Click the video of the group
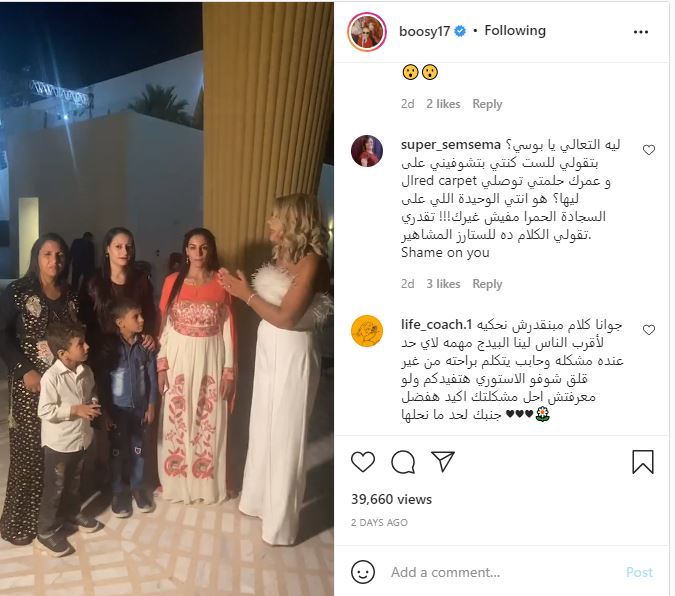The height and width of the screenshot is (596, 675). pos(167,299)
